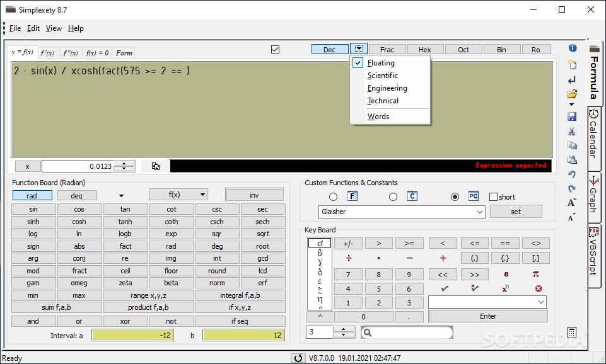Open the Dec format dropdown arrow

(359, 49)
